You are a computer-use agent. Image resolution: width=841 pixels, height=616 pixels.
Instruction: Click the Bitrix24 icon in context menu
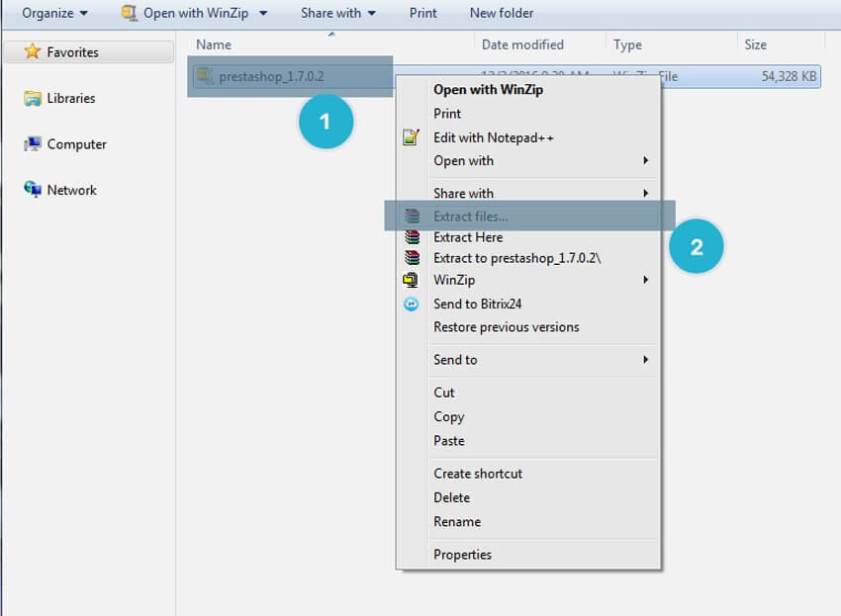[x=412, y=305]
